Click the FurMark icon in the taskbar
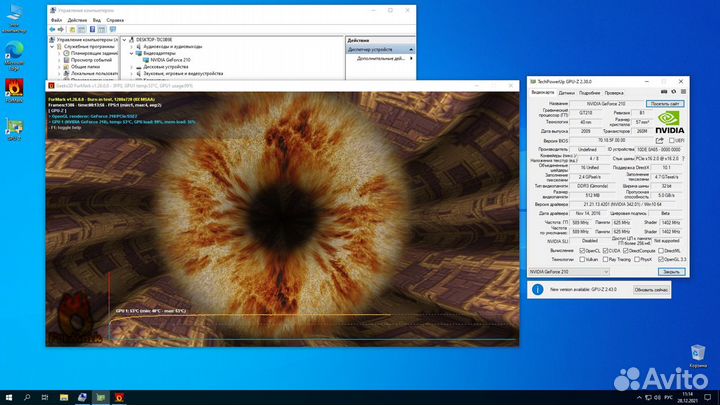 [119, 397]
